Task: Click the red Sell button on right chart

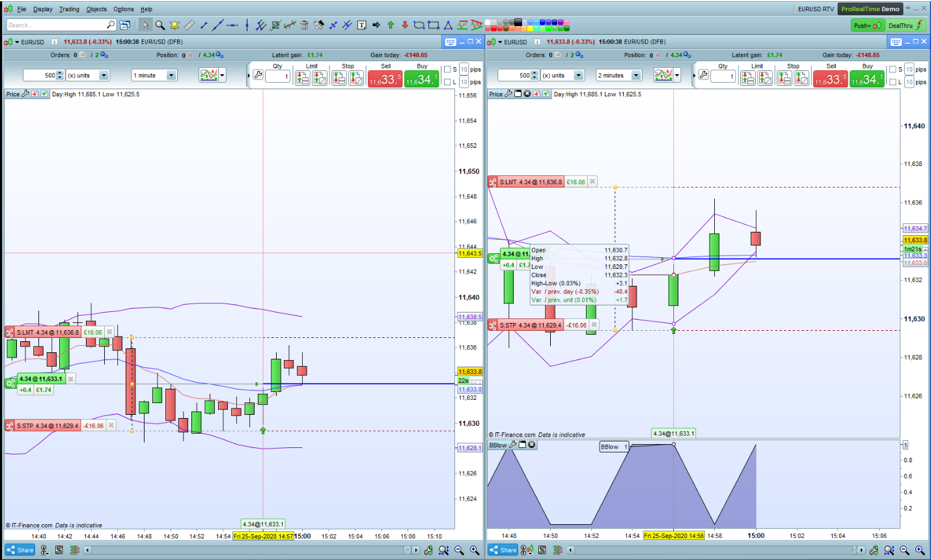Action: pyautogui.click(x=831, y=79)
